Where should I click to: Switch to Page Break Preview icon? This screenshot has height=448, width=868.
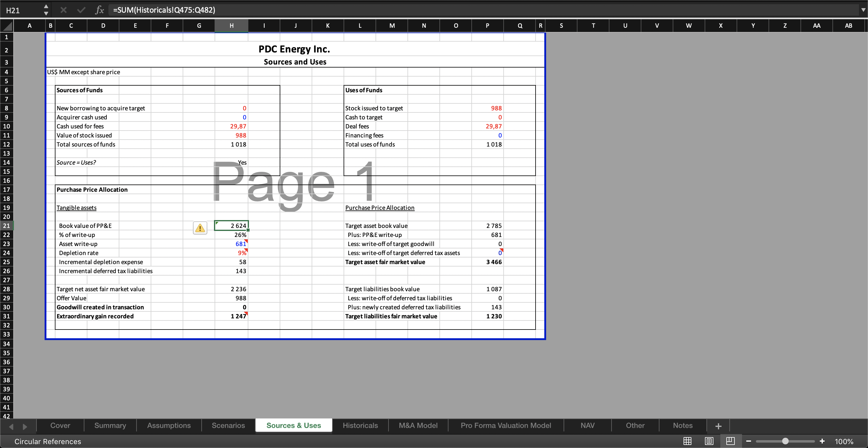(731, 441)
